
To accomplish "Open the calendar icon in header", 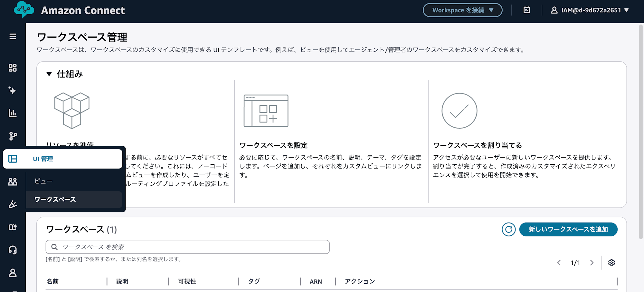I will coord(526,10).
